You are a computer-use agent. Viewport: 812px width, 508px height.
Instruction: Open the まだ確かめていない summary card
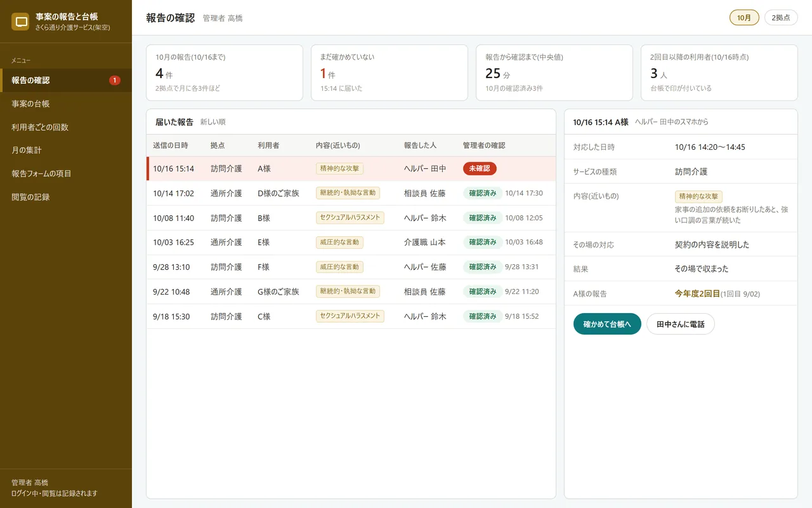390,72
